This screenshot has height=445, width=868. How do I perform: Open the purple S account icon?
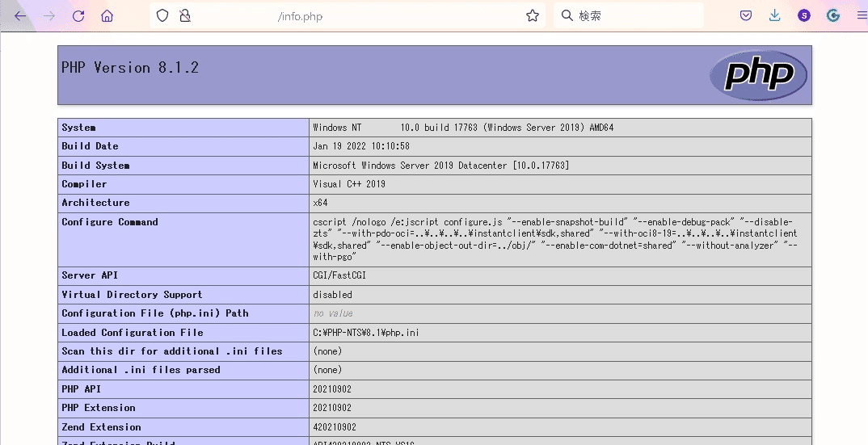[x=804, y=15]
